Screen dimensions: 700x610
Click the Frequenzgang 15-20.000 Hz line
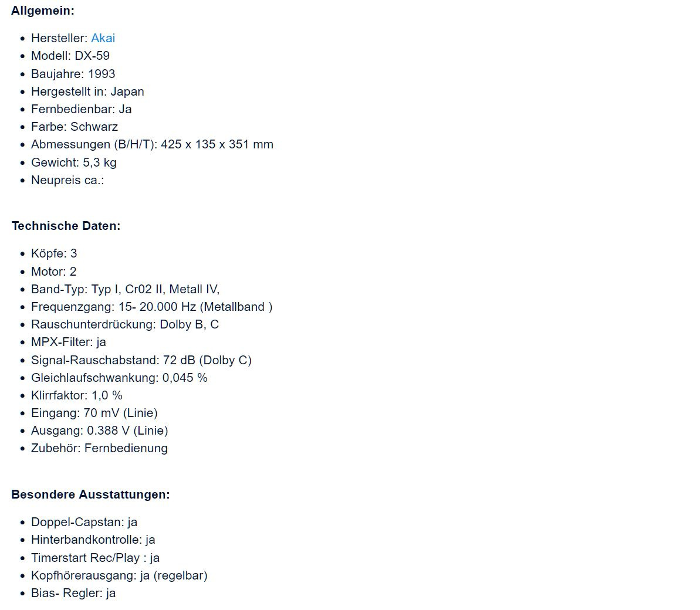pyautogui.click(x=151, y=307)
